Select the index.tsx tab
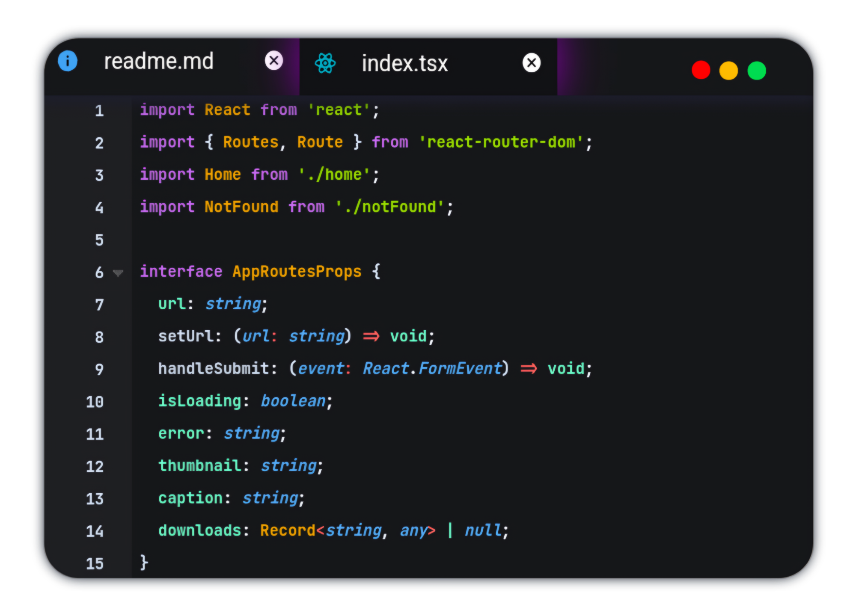 [x=404, y=64]
